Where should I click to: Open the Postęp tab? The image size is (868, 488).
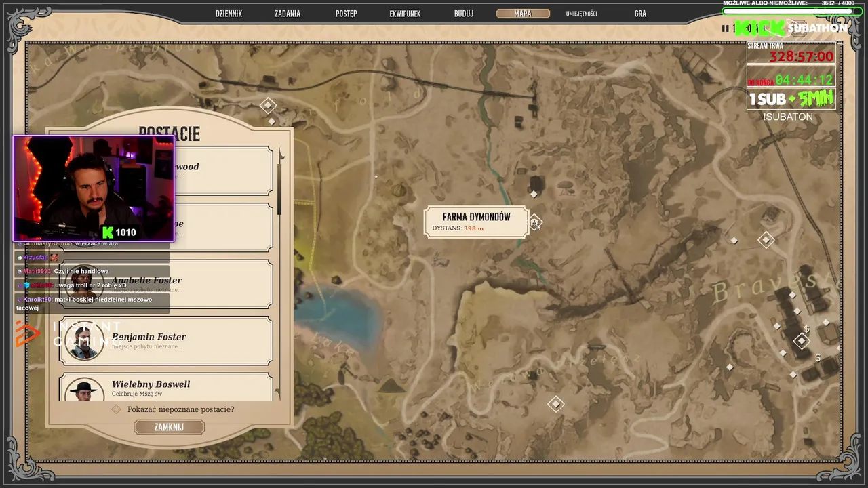coord(346,14)
